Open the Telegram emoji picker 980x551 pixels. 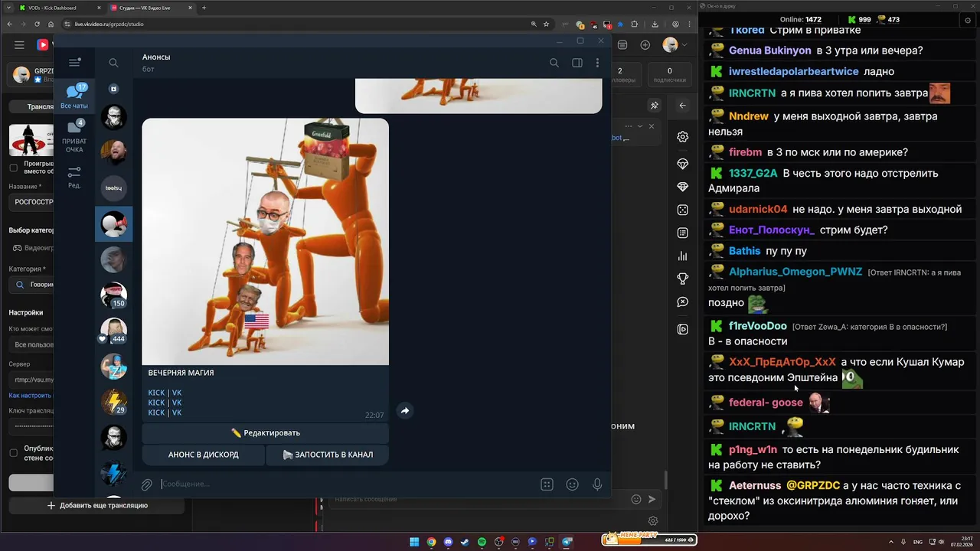(572, 484)
